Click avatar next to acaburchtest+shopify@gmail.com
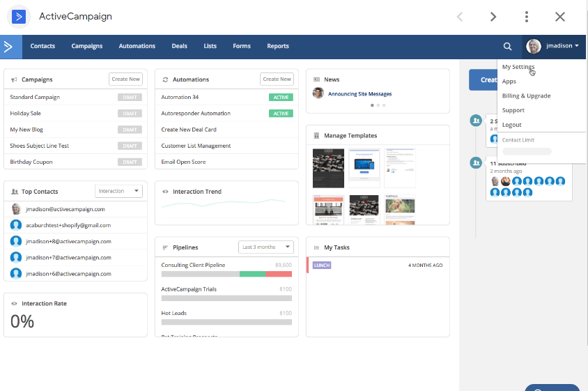This screenshot has height=391, width=588. [16, 225]
